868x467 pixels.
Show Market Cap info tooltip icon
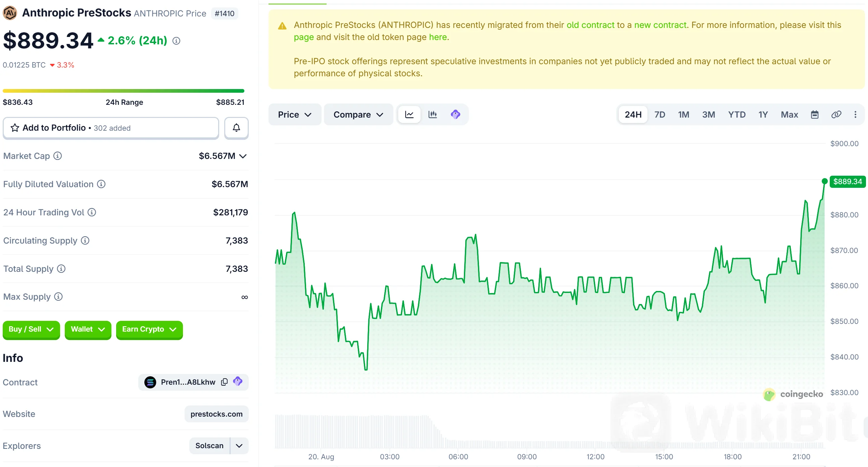coord(58,156)
